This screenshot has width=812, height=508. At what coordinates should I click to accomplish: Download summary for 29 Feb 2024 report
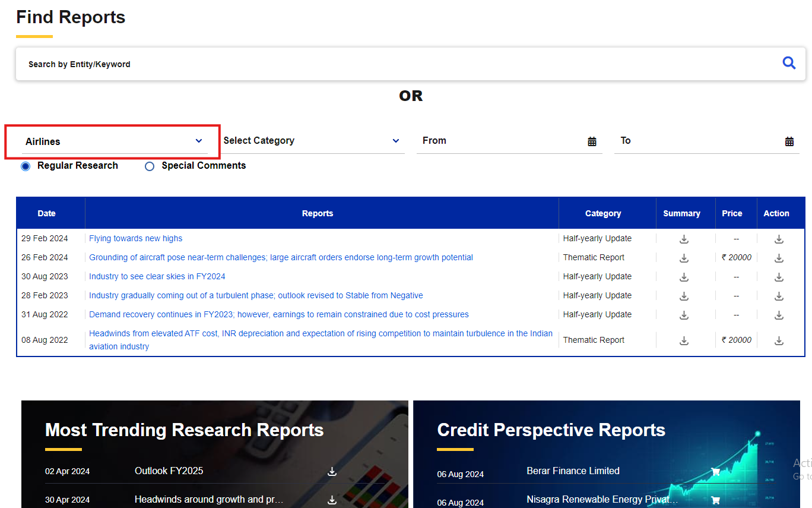[684, 239]
